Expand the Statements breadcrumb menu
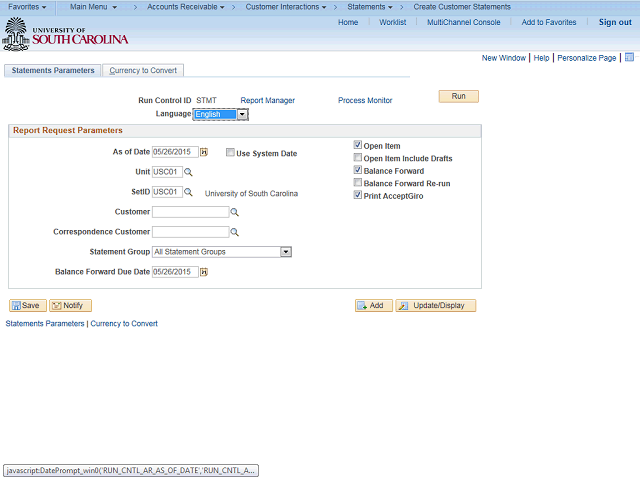This screenshot has width=640, height=480. [370, 7]
